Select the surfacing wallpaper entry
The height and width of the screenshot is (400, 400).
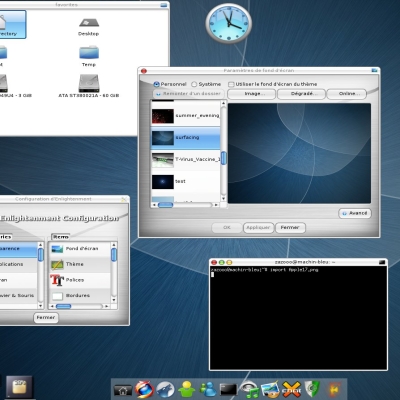pyautogui.click(x=185, y=138)
